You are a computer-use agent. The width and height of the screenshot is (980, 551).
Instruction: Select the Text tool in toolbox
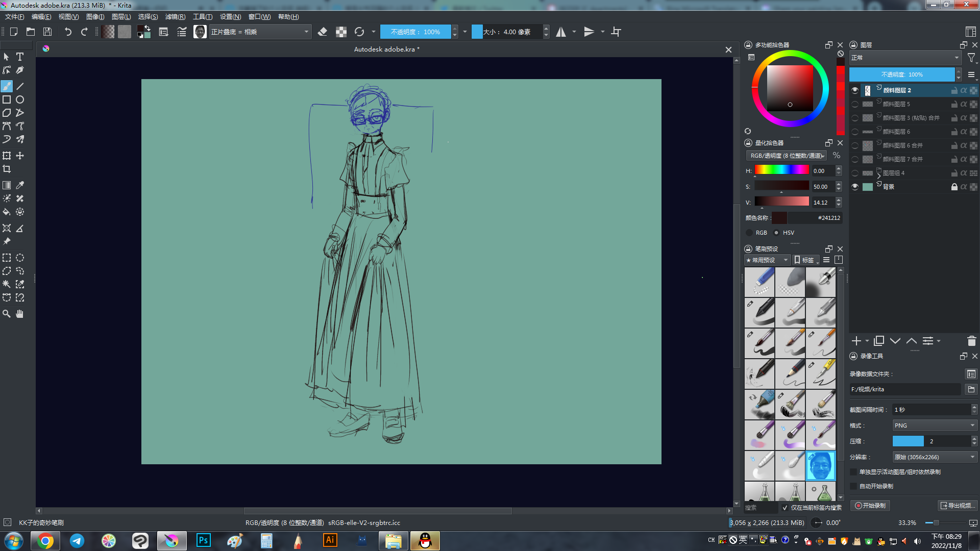point(20,57)
